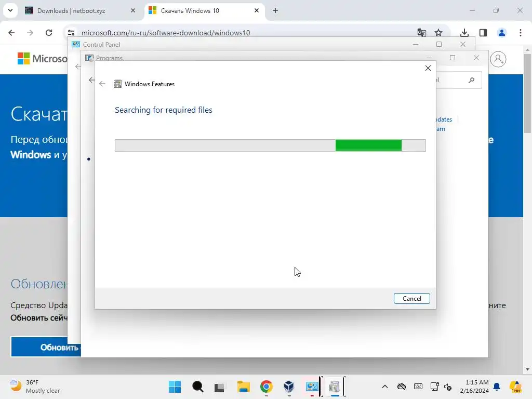Open VirtualBox from the taskbar
Viewport: 532px width, 399px height.
click(x=289, y=387)
